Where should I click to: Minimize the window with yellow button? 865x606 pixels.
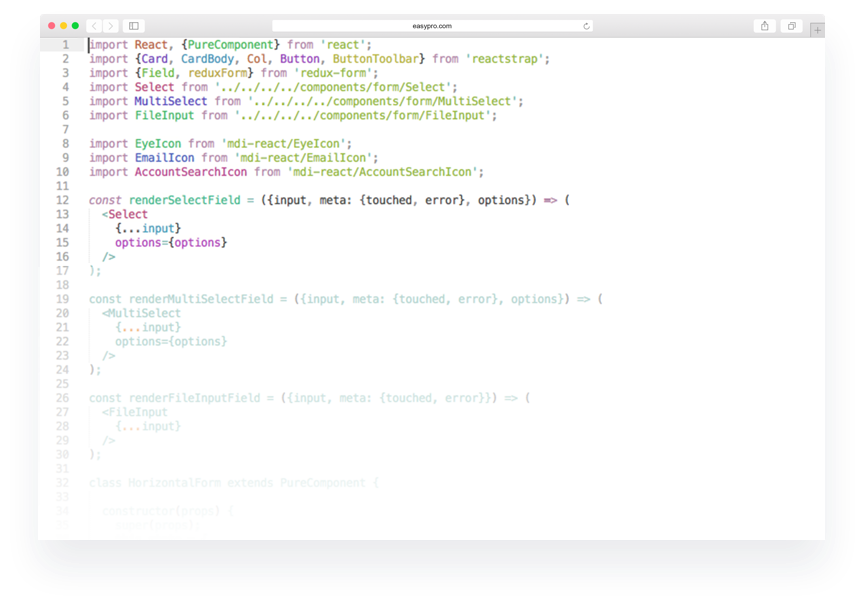(x=63, y=25)
